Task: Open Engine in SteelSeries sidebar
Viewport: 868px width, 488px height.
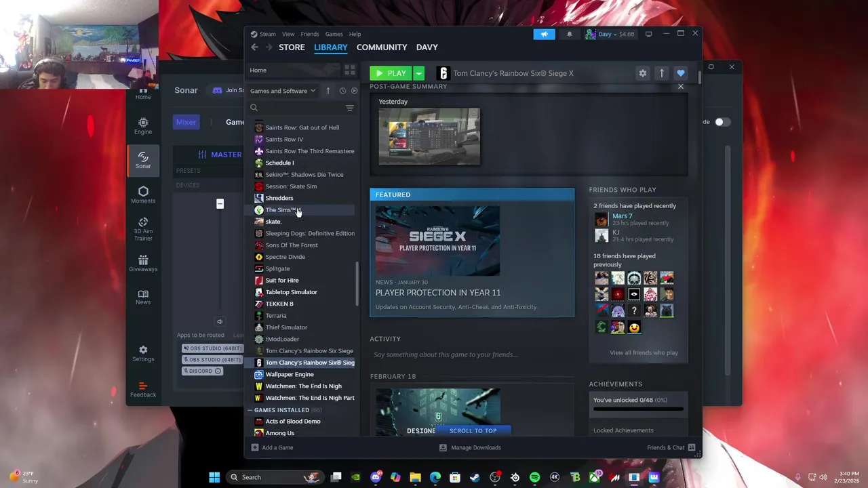Action: (x=143, y=125)
